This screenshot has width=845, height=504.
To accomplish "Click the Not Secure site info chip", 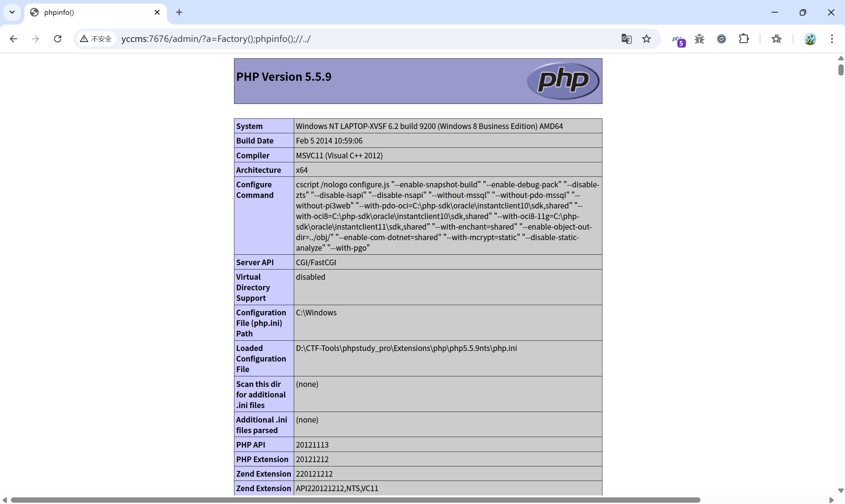I will pyautogui.click(x=96, y=39).
